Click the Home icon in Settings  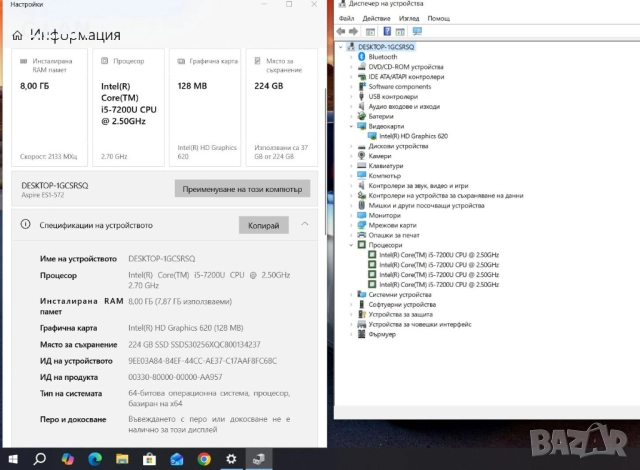point(17,35)
